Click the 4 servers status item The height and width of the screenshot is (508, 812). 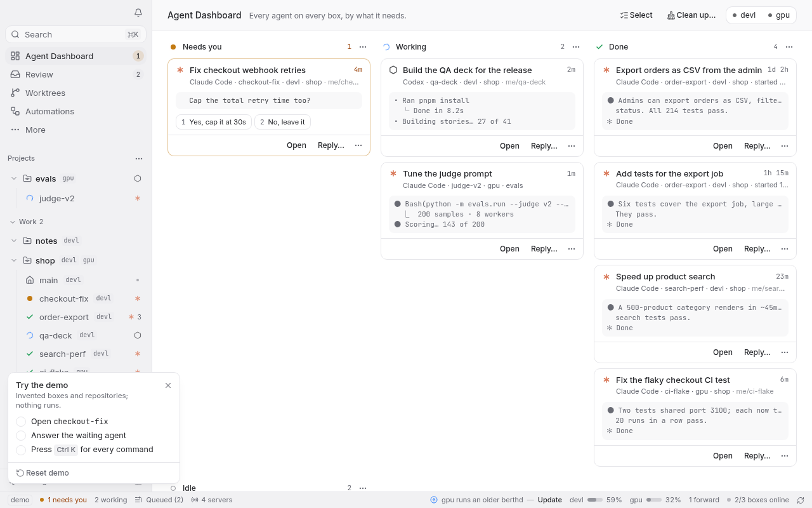[x=211, y=500]
